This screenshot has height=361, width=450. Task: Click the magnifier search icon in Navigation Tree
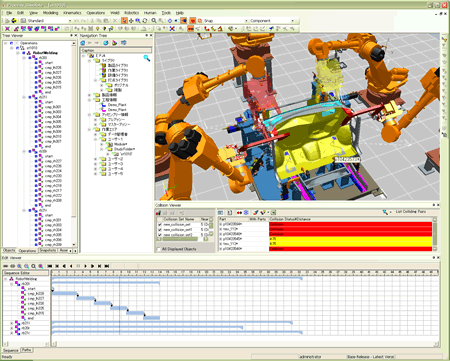coord(147,58)
